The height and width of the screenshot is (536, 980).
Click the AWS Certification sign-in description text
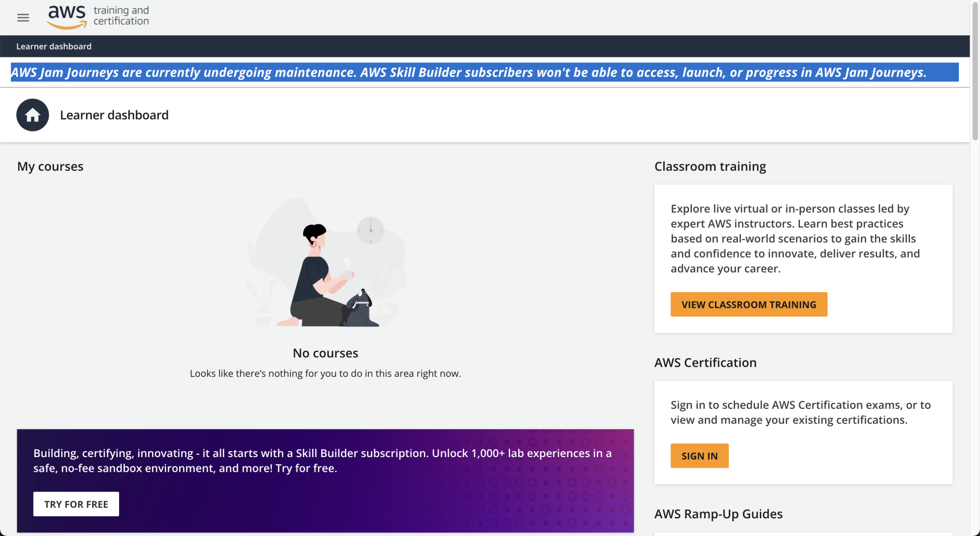pos(800,412)
